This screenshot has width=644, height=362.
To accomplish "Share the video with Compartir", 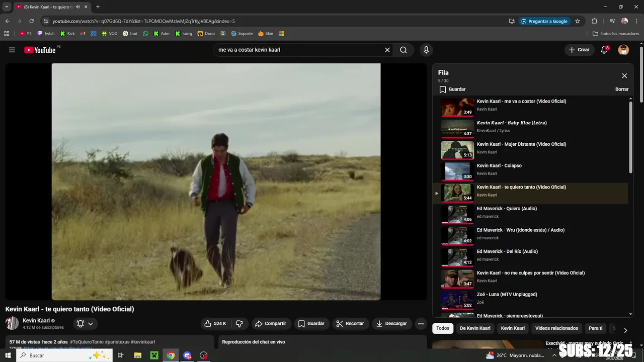I will click(x=271, y=324).
